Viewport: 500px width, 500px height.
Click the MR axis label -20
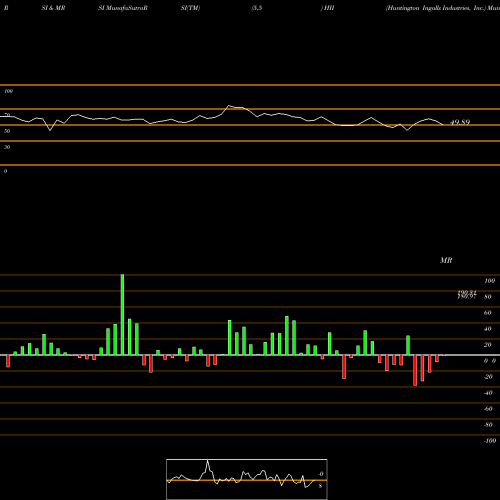point(488,377)
